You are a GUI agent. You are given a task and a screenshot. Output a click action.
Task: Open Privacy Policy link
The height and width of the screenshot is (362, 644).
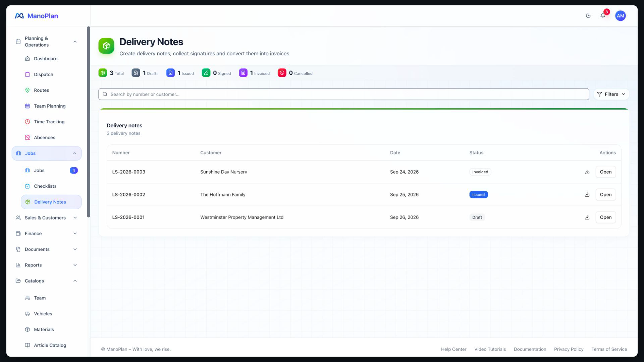click(x=569, y=349)
